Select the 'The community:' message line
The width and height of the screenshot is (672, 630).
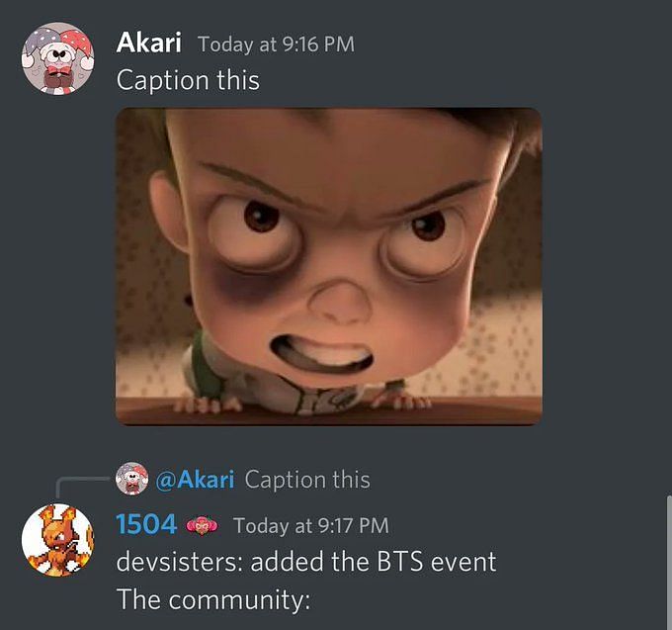coord(213,599)
